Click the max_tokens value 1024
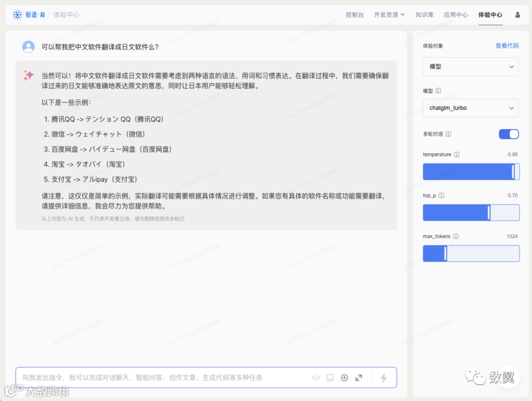The width and height of the screenshot is (532, 401). tap(512, 236)
